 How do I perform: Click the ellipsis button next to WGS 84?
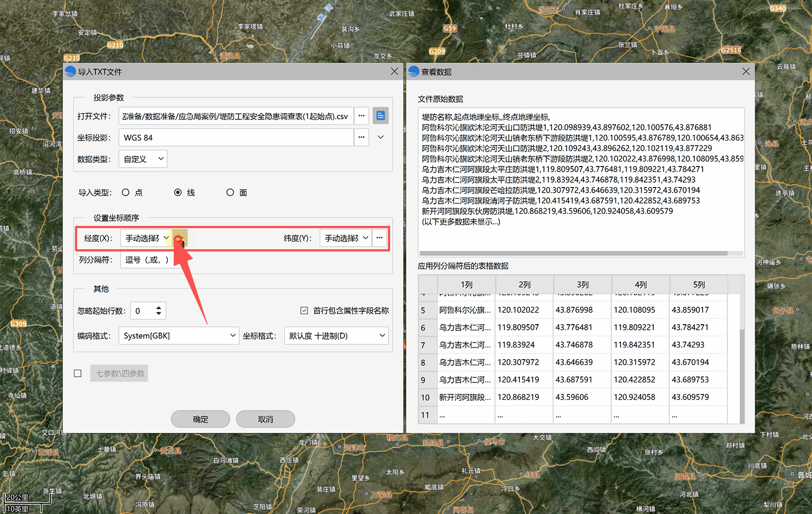(x=361, y=137)
